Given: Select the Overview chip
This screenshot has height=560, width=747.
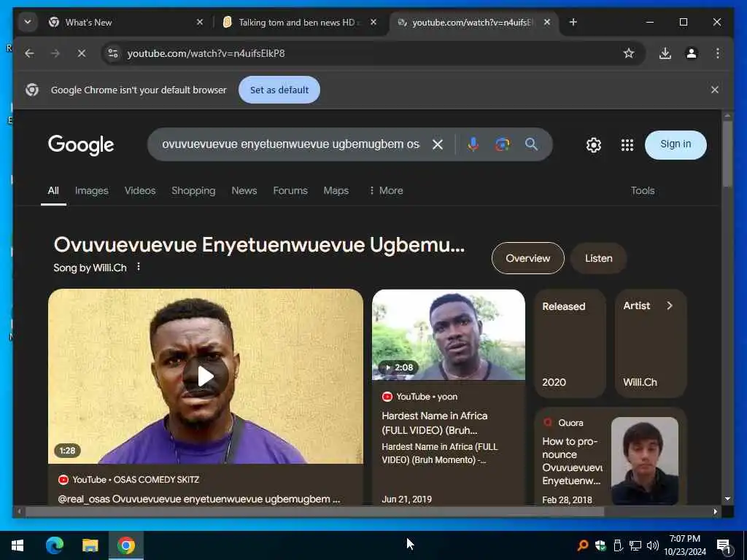Looking at the screenshot, I should (528, 258).
